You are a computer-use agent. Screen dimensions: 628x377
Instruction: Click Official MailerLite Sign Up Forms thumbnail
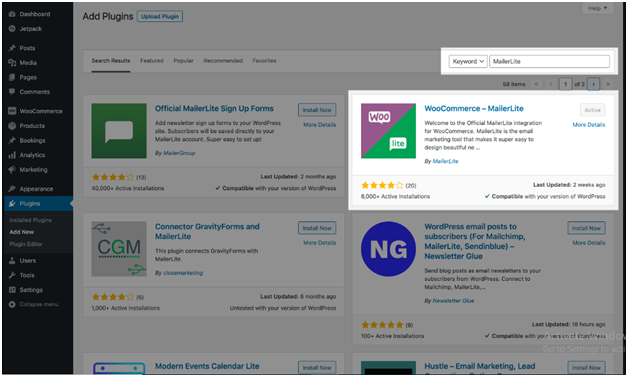[x=119, y=131]
